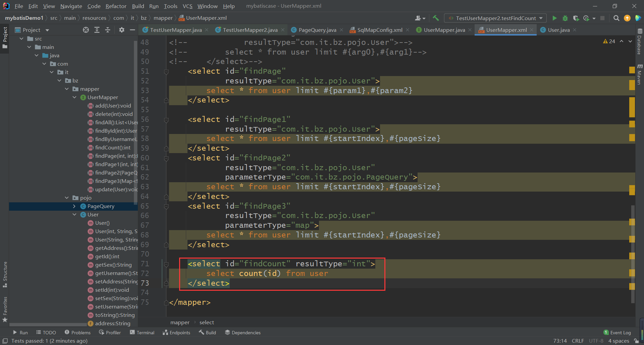Screen dimensions: 644x345
Task: Click the tool windows quick-access icon
Action: click(x=5, y=341)
